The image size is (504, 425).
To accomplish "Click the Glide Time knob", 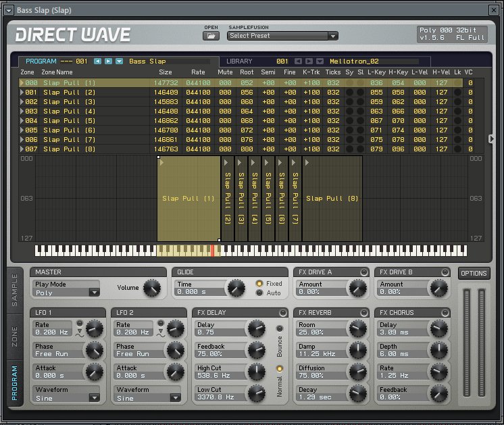I will point(236,288).
